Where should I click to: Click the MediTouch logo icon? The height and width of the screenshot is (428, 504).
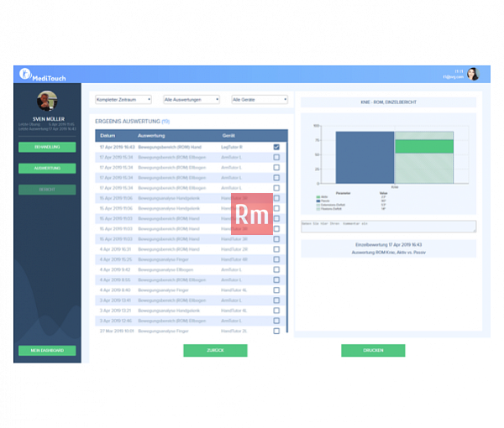tap(24, 74)
